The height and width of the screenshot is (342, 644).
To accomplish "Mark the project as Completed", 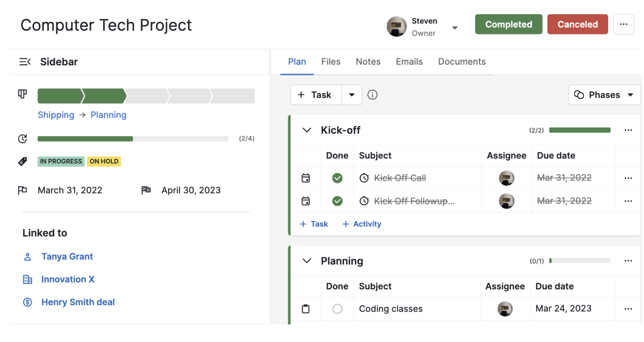I will point(508,24).
